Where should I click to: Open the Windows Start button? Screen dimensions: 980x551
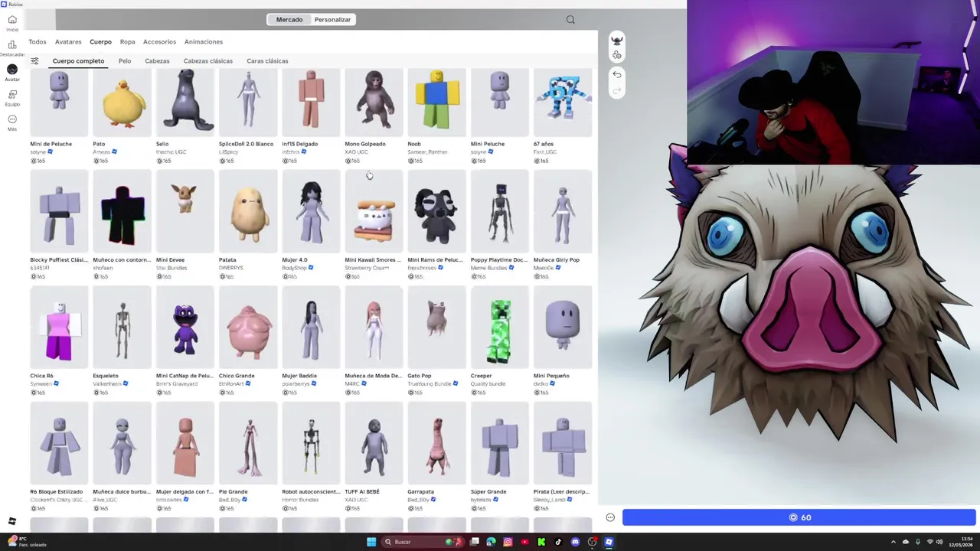click(x=371, y=542)
